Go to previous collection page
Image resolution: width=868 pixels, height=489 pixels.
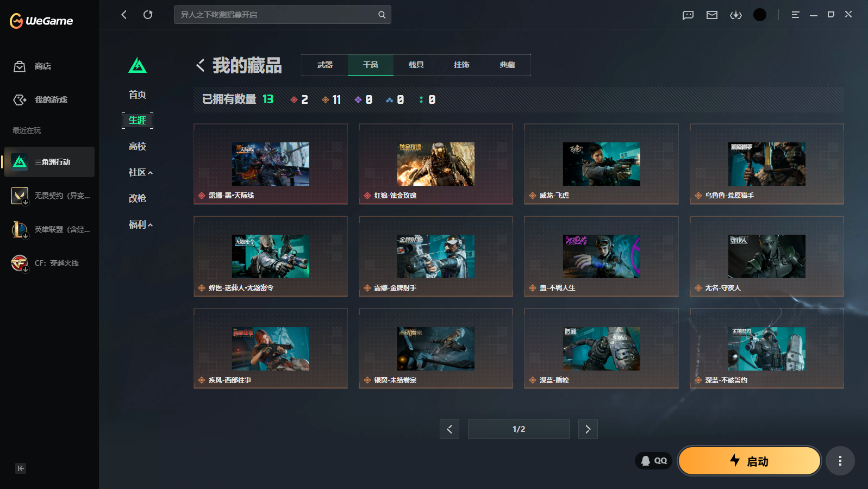[x=449, y=429]
